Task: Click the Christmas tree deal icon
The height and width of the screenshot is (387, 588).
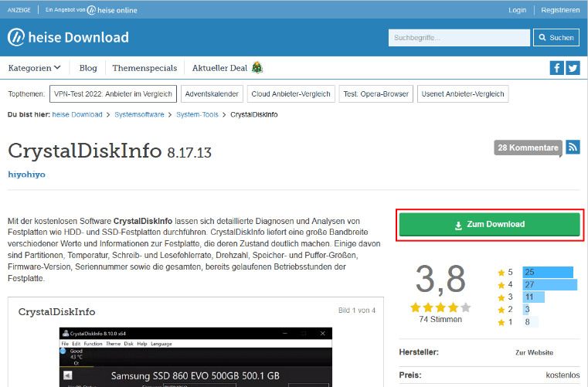Action: [257, 67]
